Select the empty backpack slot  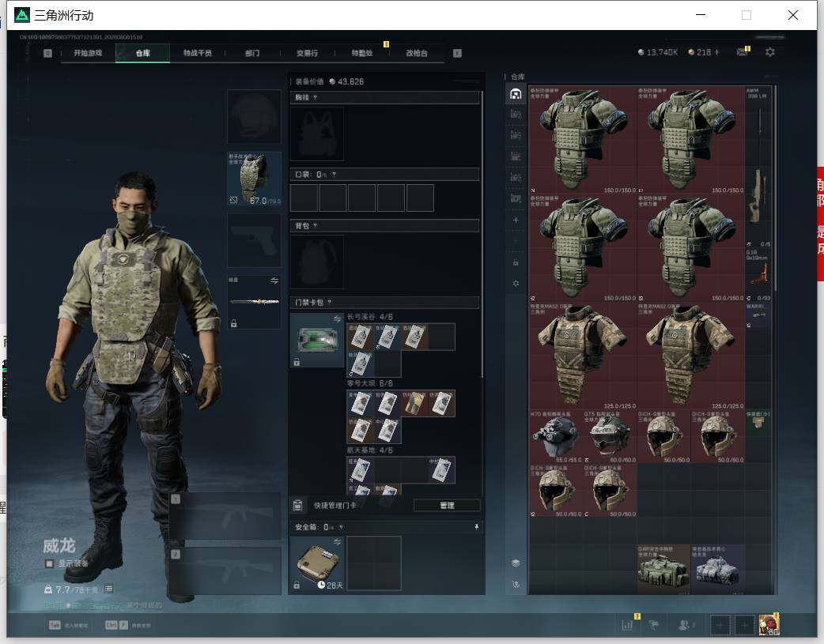pyautogui.click(x=317, y=262)
